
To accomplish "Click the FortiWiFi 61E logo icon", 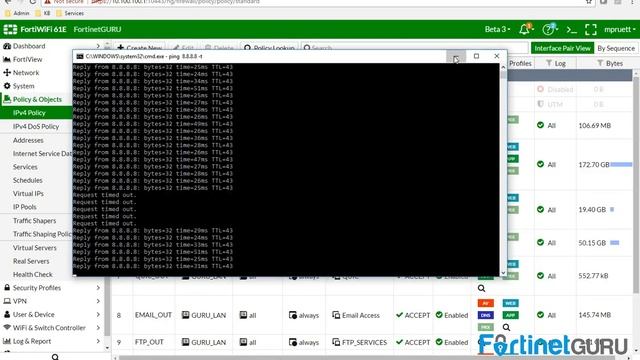I will [10, 29].
